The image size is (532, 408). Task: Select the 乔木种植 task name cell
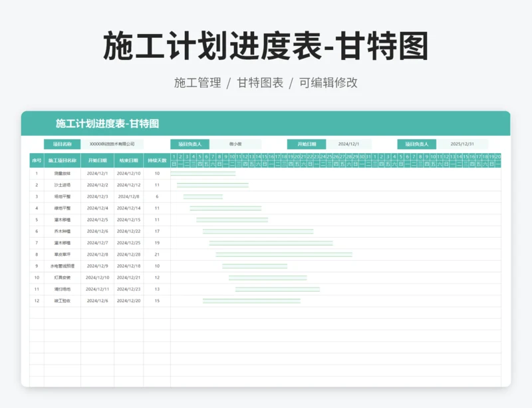tap(63, 232)
